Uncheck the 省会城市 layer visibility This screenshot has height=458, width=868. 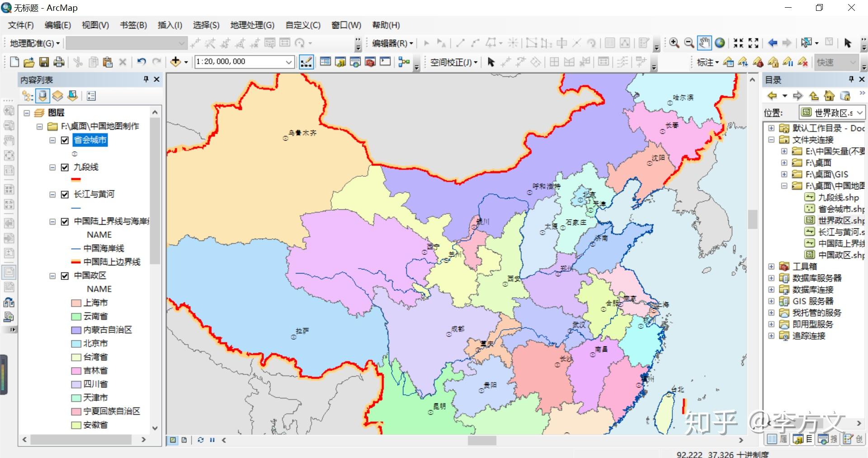[65, 140]
